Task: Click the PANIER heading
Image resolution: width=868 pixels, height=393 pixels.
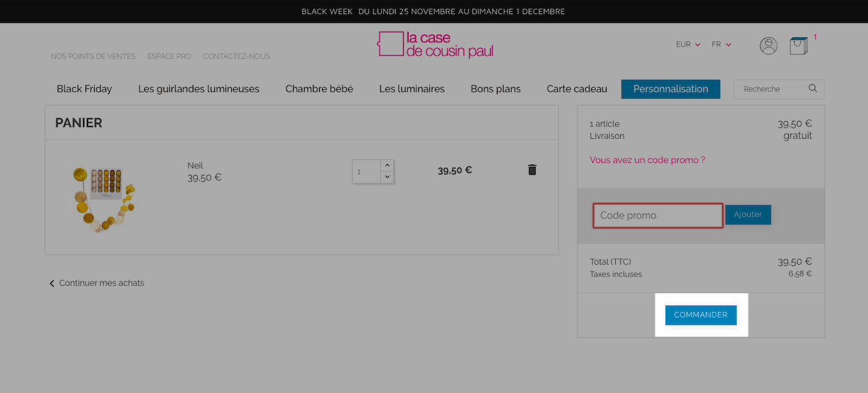Action: tap(79, 123)
